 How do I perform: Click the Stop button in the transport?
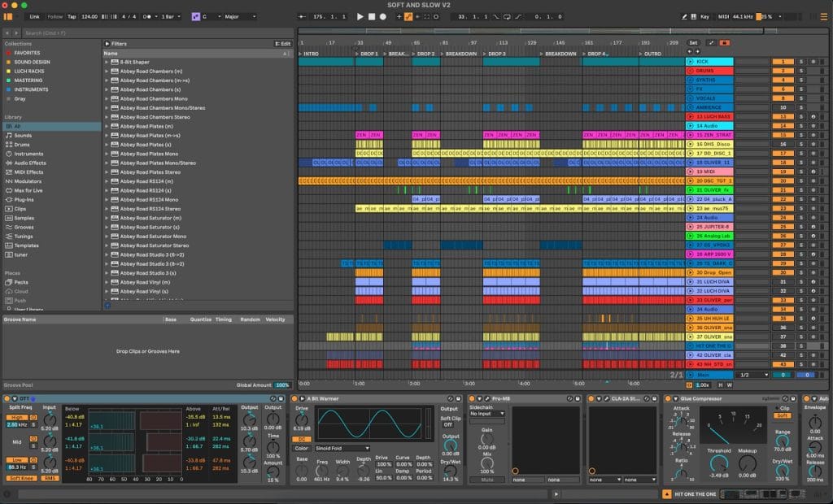tap(372, 16)
